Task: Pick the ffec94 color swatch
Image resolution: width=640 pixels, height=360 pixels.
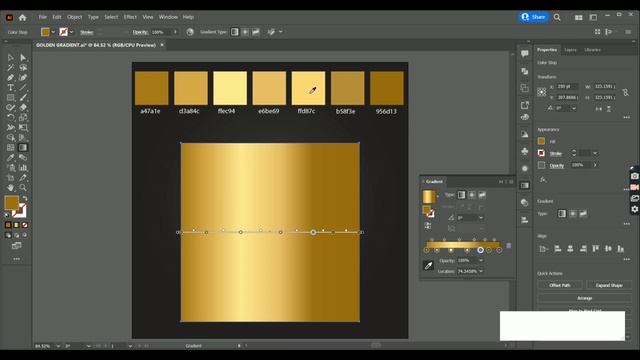Action: 230,88
